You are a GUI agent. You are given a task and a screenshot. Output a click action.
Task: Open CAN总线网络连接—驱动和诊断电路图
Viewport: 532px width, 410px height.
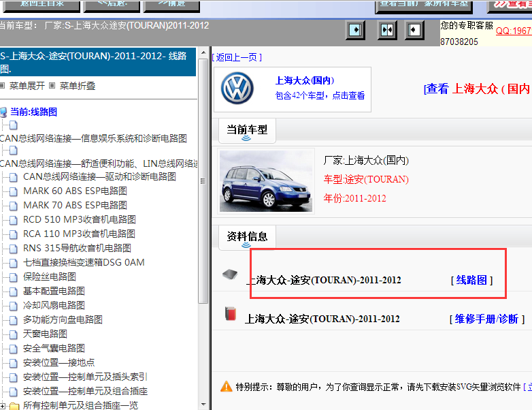click(x=99, y=176)
